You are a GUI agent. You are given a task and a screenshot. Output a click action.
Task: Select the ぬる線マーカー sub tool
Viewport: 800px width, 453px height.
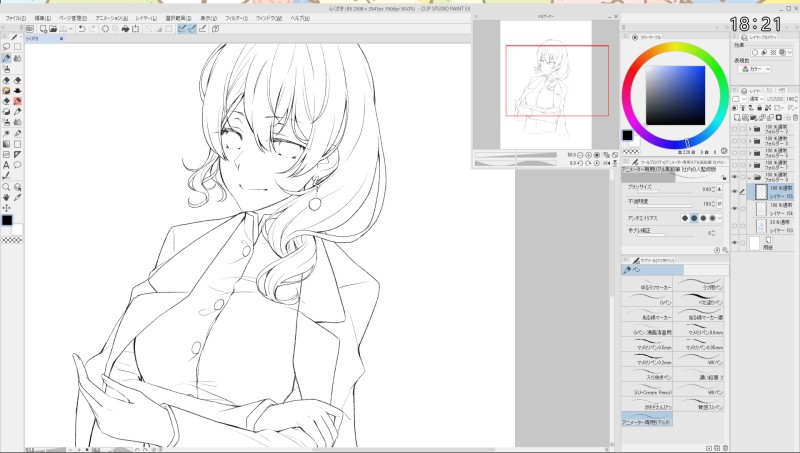[x=647, y=314]
